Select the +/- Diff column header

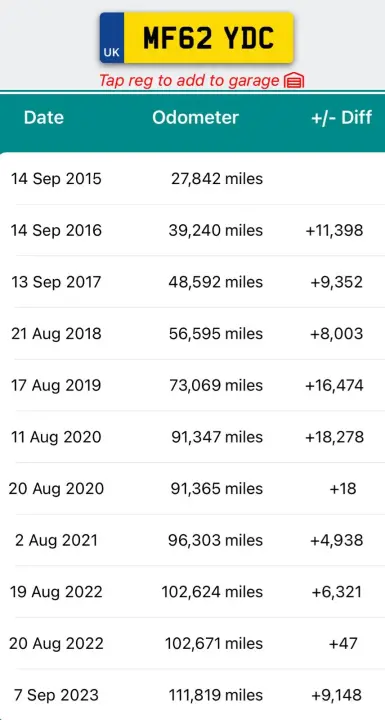tap(341, 118)
